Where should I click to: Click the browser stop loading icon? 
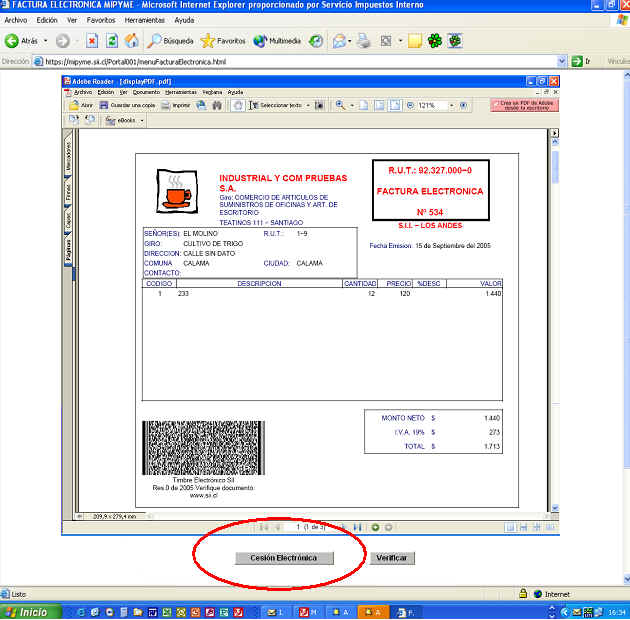pos(92,41)
